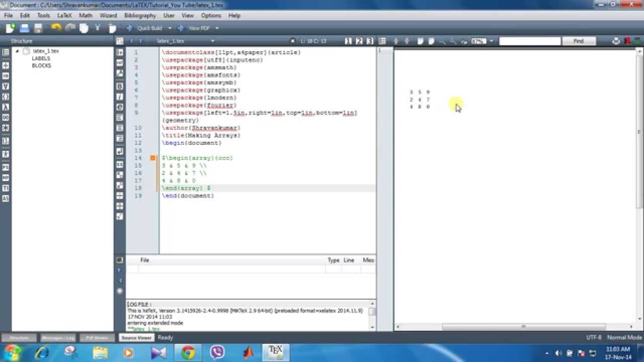Open the File menu

tap(8, 16)
